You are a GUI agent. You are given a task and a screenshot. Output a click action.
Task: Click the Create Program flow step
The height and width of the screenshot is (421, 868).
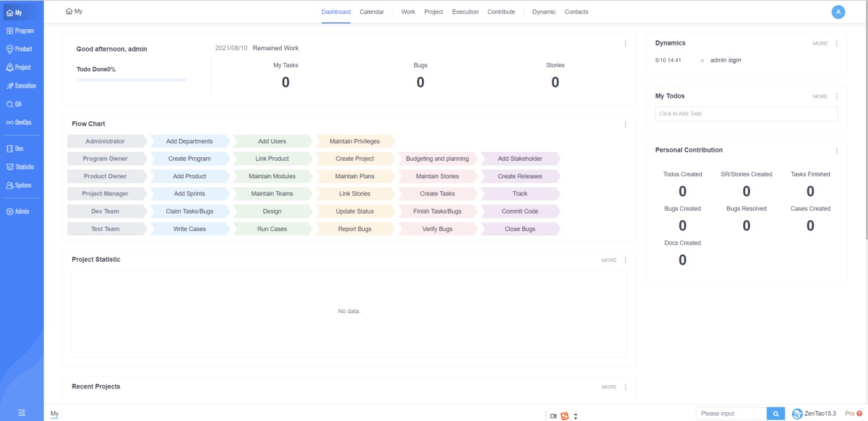pos(189,159)
